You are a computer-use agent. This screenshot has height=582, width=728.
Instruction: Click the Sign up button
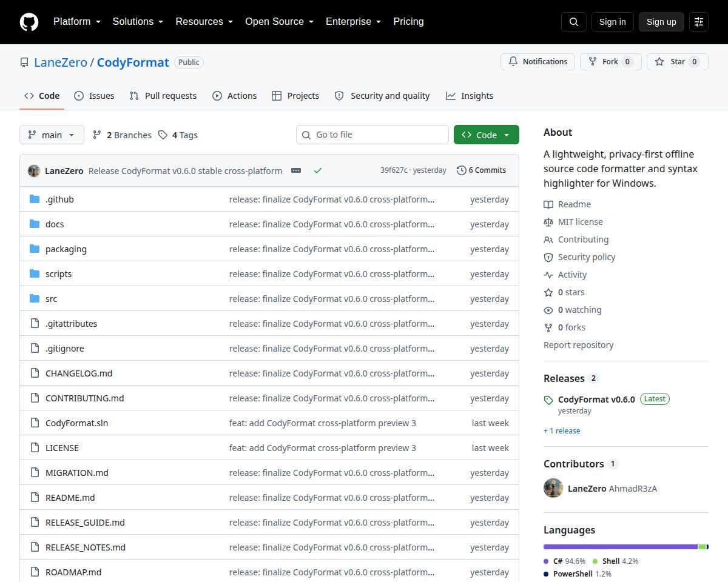(661, 22)
